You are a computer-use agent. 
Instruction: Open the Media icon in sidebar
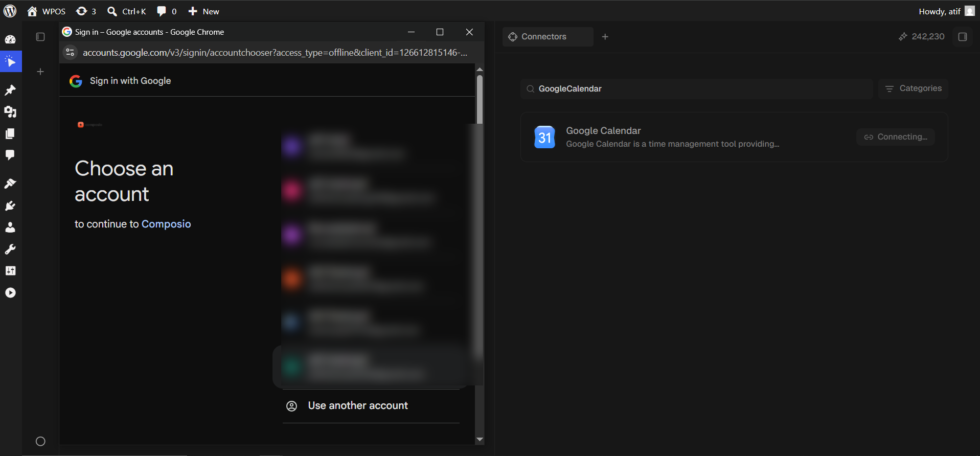10,111
